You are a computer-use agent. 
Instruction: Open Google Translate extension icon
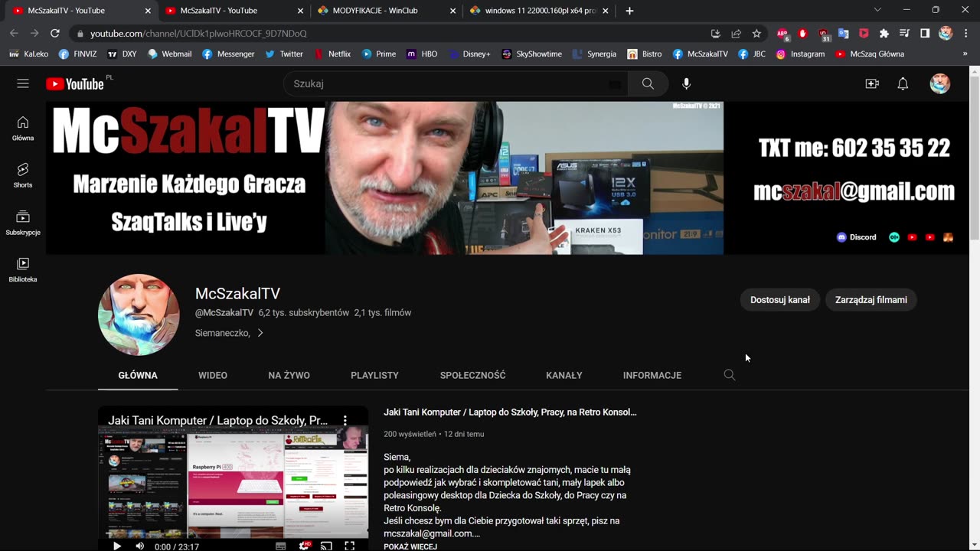click(x=843, y=33)
